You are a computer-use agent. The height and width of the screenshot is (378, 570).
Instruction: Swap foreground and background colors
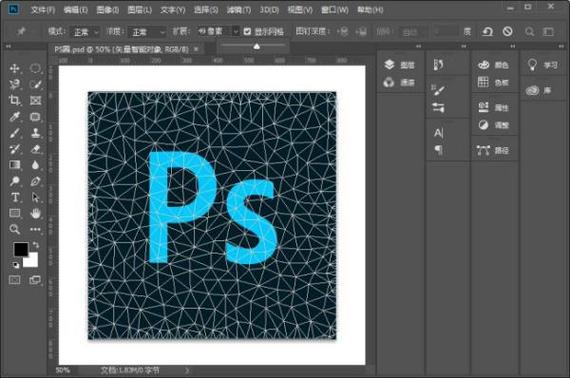36,245
